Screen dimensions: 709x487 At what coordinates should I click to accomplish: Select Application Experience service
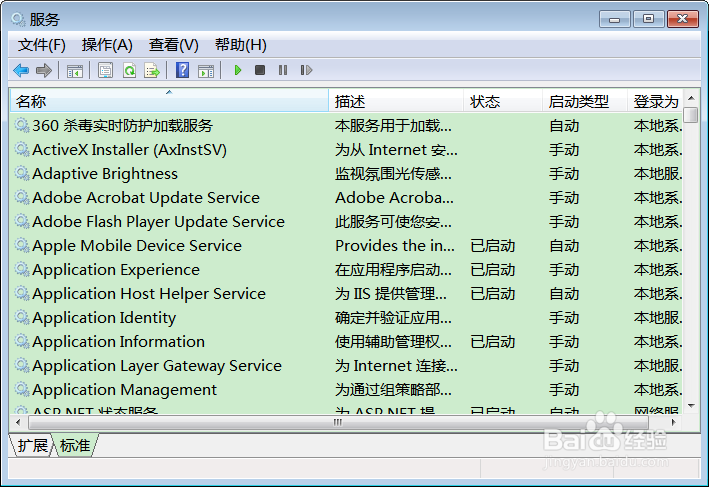coord(116,269)
